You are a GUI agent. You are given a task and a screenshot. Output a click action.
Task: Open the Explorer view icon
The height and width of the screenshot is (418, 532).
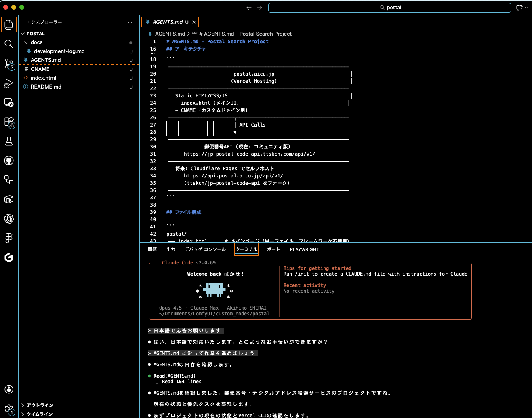(x=9, y=24)
